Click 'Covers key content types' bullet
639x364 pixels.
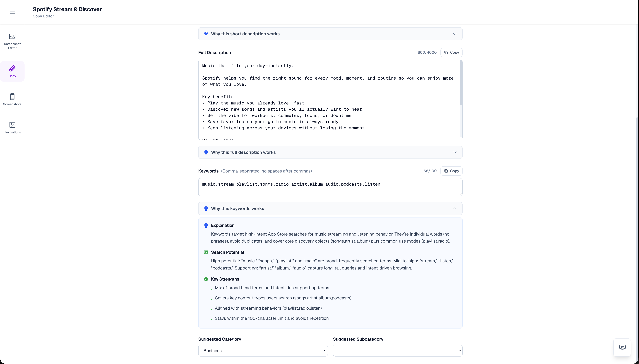[283, 298]
